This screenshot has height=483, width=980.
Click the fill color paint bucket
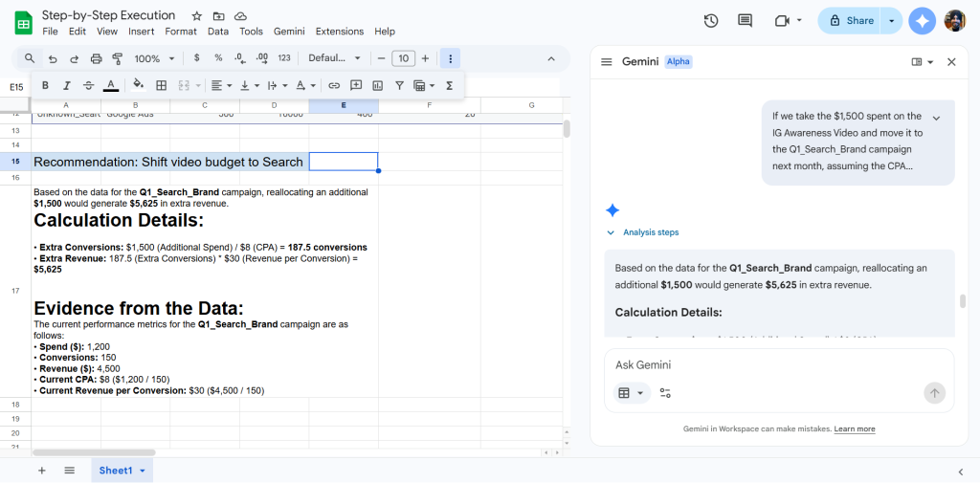point(138,85)
